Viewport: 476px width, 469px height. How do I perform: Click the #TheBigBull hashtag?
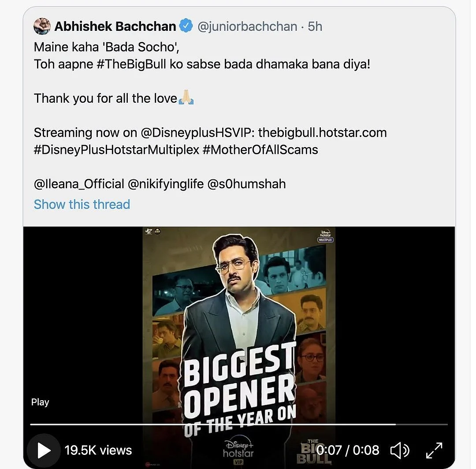131,64
